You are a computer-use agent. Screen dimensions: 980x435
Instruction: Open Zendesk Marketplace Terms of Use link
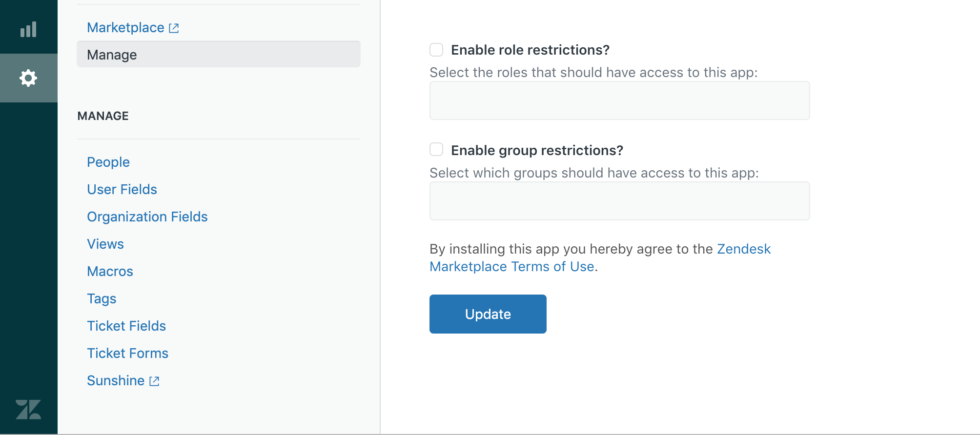coord(511,267)
